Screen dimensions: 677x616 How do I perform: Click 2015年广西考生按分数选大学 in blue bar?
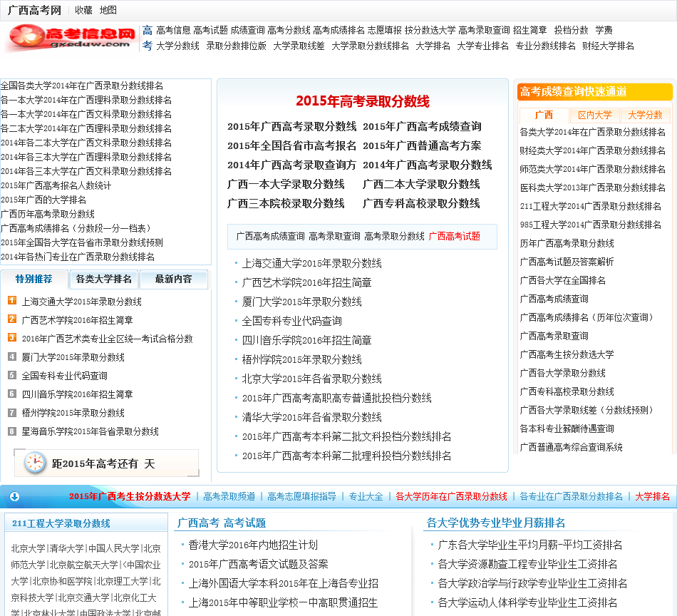pos(130,496)
